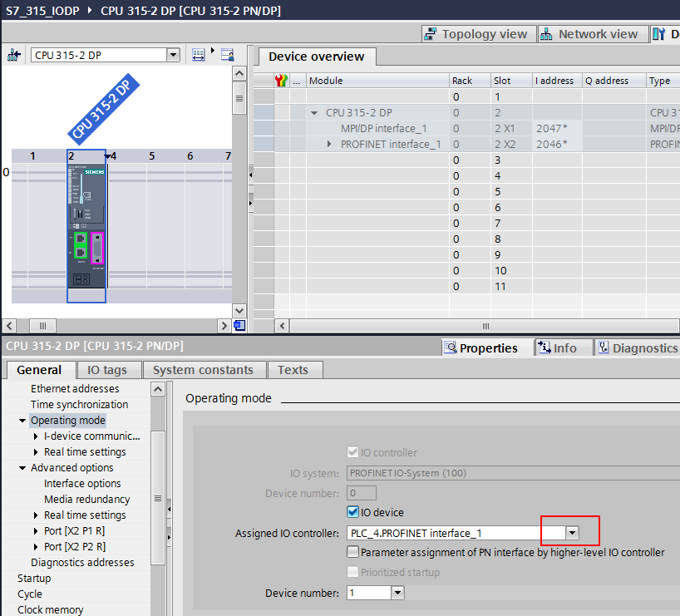This screenshot has height=616, width=680.
Task: Click the greyed PROFINET IO-System (100) field
Action: 513,473
